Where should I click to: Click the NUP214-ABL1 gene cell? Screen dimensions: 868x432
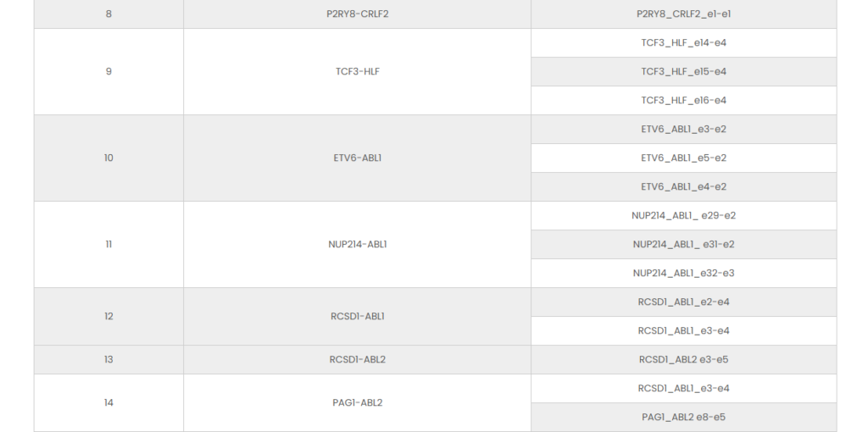357,245
